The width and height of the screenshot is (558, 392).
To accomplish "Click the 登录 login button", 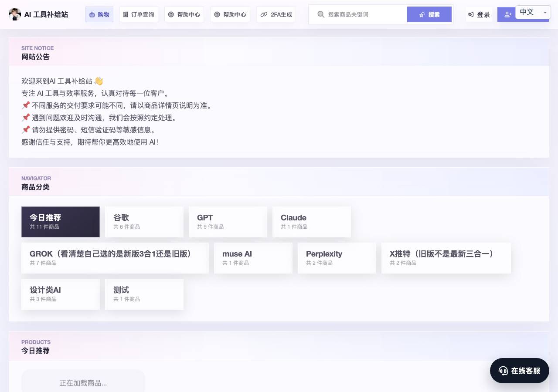I will [x=479, y=14].
